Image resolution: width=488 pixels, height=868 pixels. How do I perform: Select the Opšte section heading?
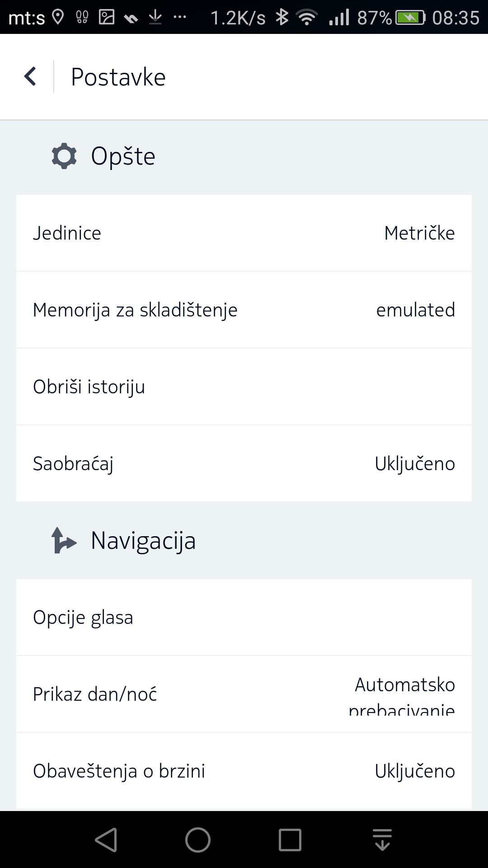coord(123,156)
